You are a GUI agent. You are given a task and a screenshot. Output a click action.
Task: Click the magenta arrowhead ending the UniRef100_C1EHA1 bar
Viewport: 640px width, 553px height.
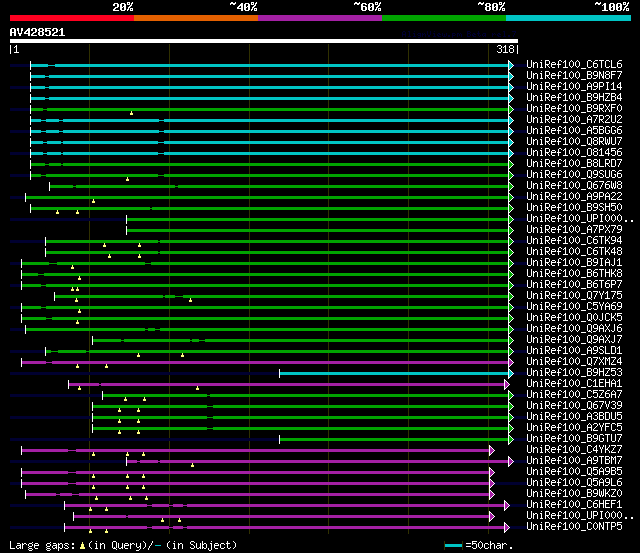508,384
